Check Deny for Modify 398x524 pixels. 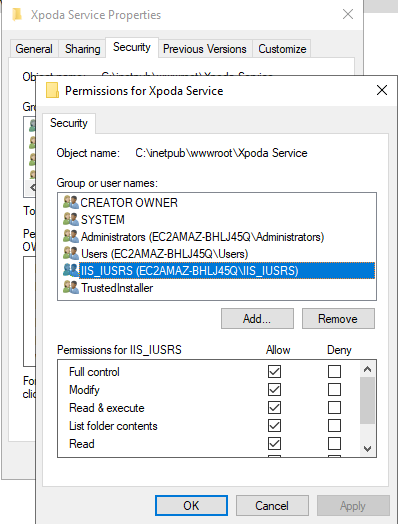tap(334, 389)
